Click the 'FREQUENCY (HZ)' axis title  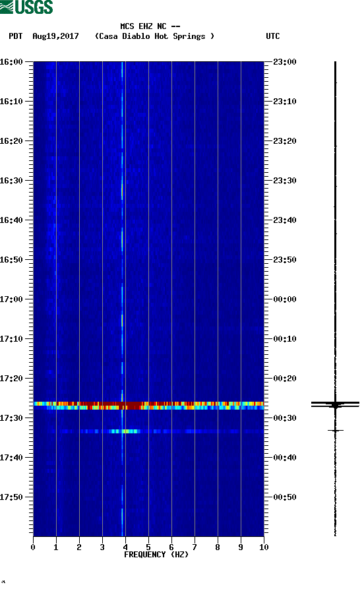(x=156, y=555)
